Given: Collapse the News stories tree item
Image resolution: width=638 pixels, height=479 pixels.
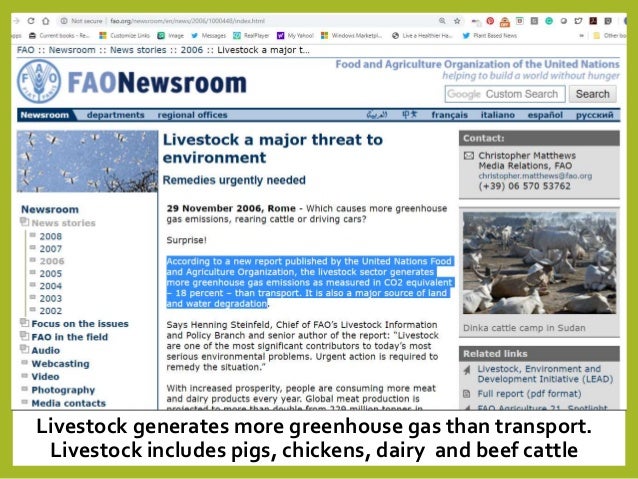Looking at the screenshot, I should pos(24,222).
